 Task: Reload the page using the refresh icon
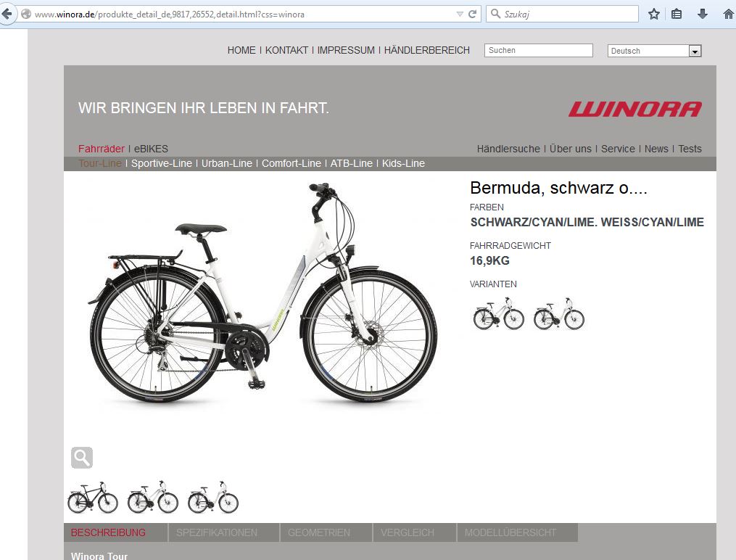click(x=473, y=14)
